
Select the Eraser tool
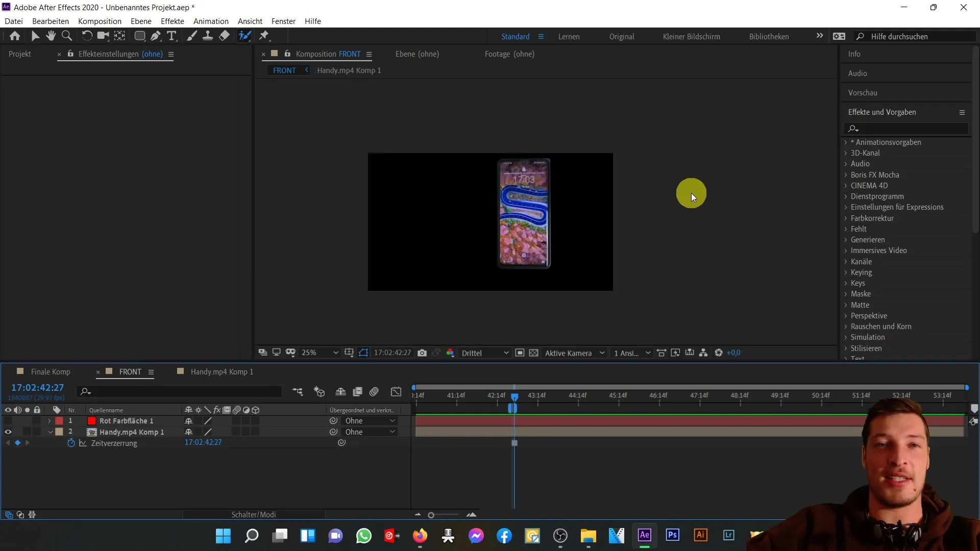point(225,36)
